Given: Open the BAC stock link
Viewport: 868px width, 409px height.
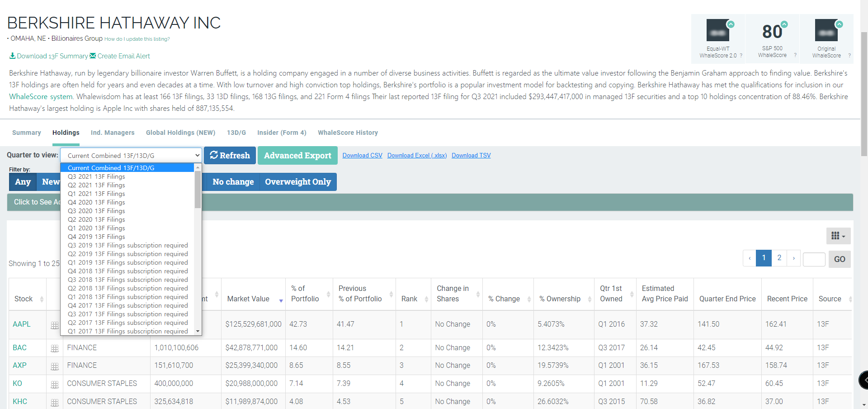Looking at the screenshot, I should point(19,348).
